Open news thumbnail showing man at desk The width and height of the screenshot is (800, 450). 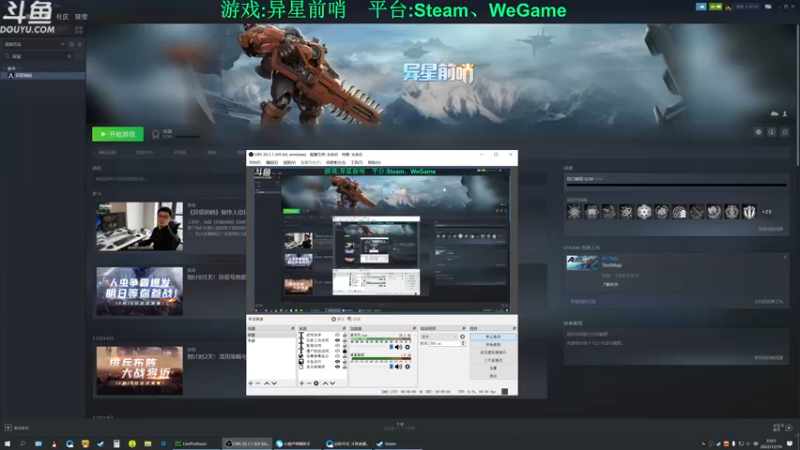pyautogui.click(x=139, y=226)
